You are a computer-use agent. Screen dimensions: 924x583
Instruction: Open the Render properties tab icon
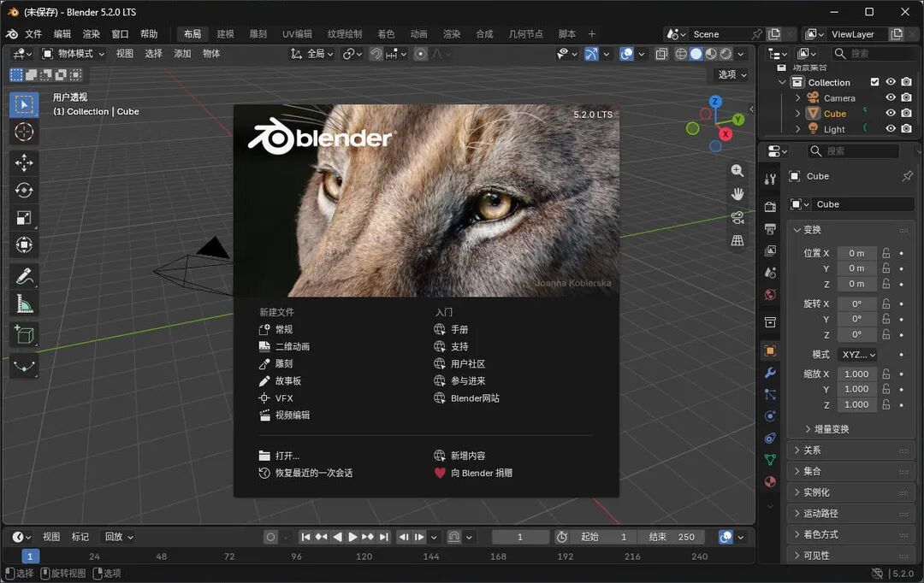point(770,207)
